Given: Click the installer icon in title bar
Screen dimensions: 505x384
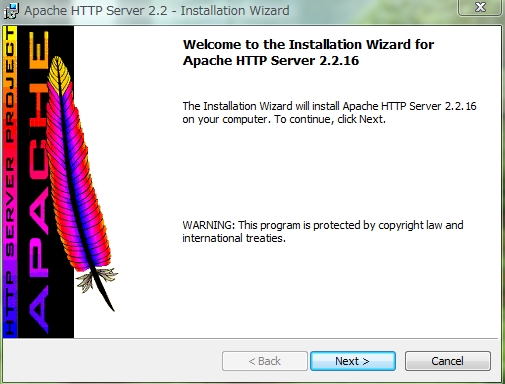Looking at the screenshot, I should click(x=11, y=11).
